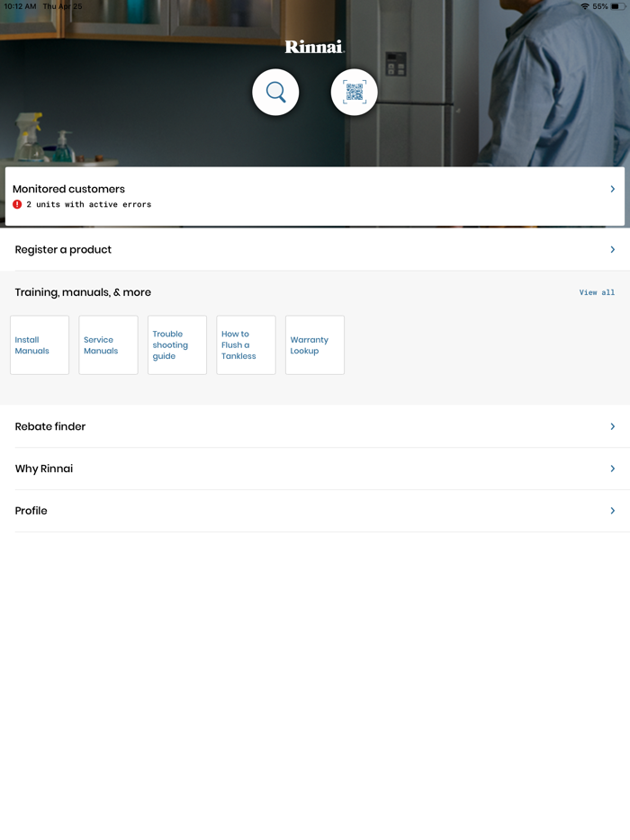630x840 pixels.
Task: Open Warranty Lookup card
Action: [315, 345]
